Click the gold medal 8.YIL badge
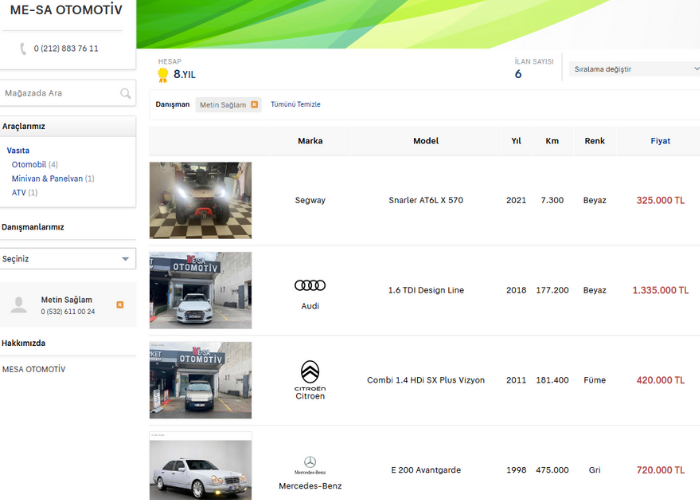The image size is (700, 500). tap(163, 75)
